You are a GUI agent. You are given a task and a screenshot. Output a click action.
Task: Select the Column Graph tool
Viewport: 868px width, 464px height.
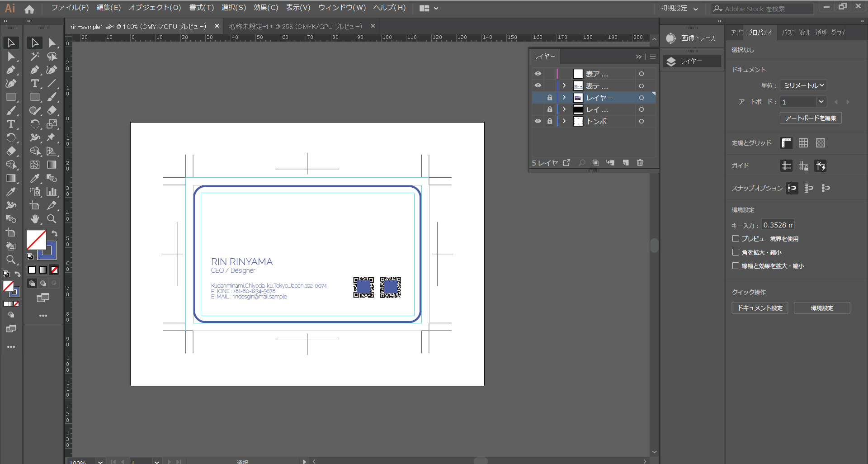[x=52, y=192]
